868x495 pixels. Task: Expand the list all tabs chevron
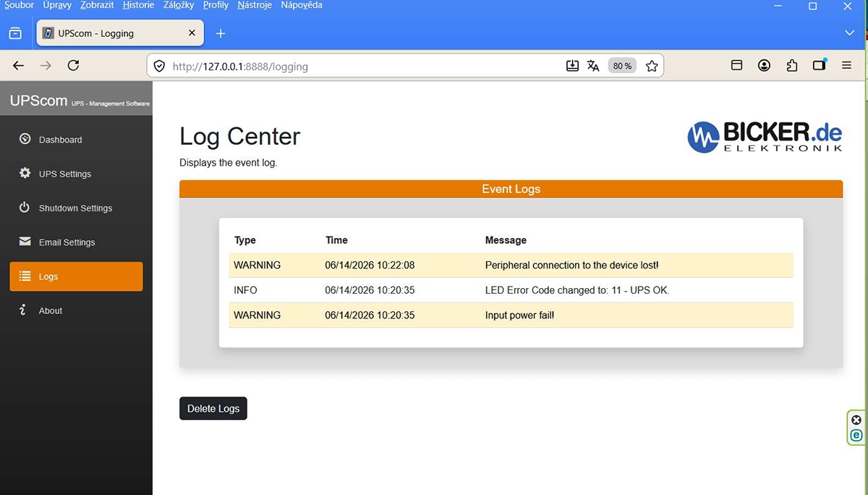pyautogui.click(x=850, y=33)
